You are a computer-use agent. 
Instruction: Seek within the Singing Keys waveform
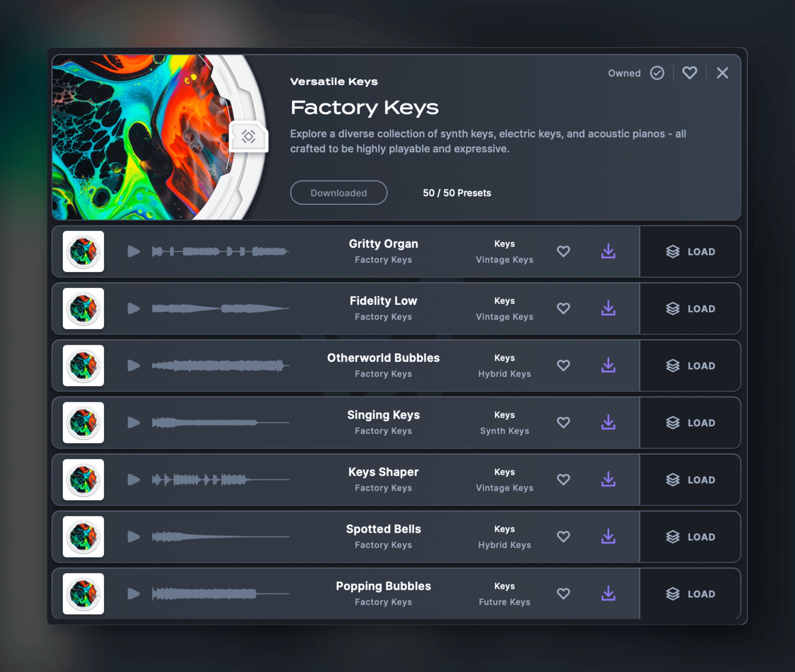220,423
